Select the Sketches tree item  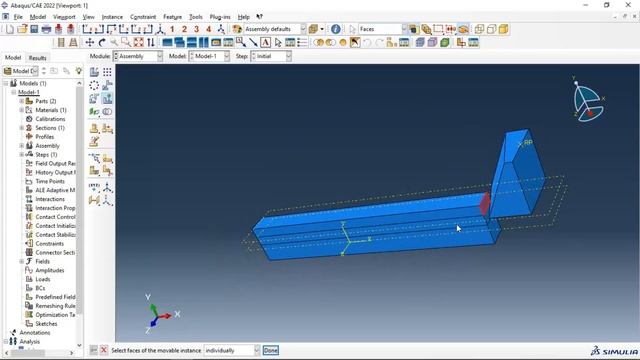[46, 324]
